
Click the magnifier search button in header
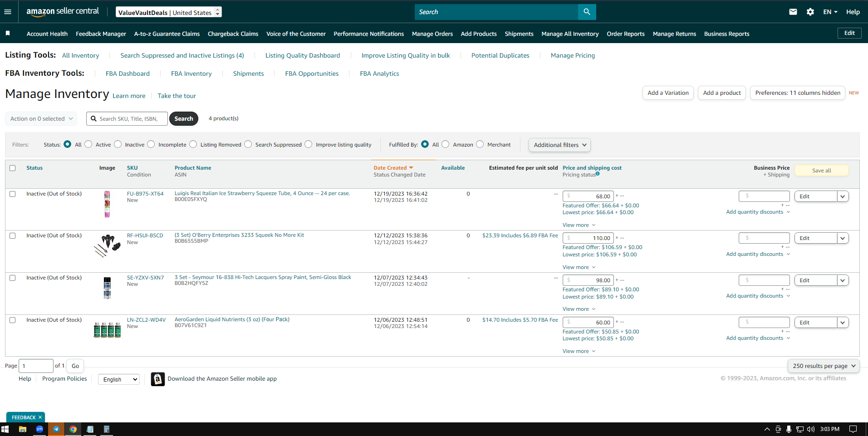[587, 12]
